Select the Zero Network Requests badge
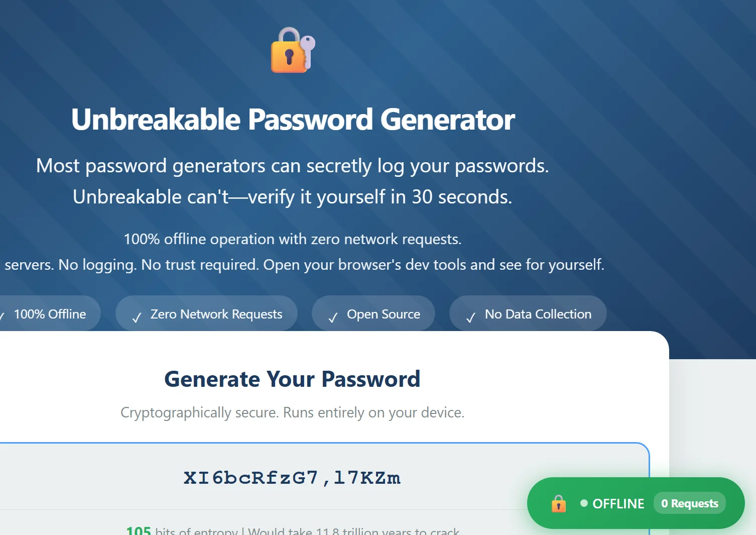This screenshot has width=756, height=535. (206, 313)
